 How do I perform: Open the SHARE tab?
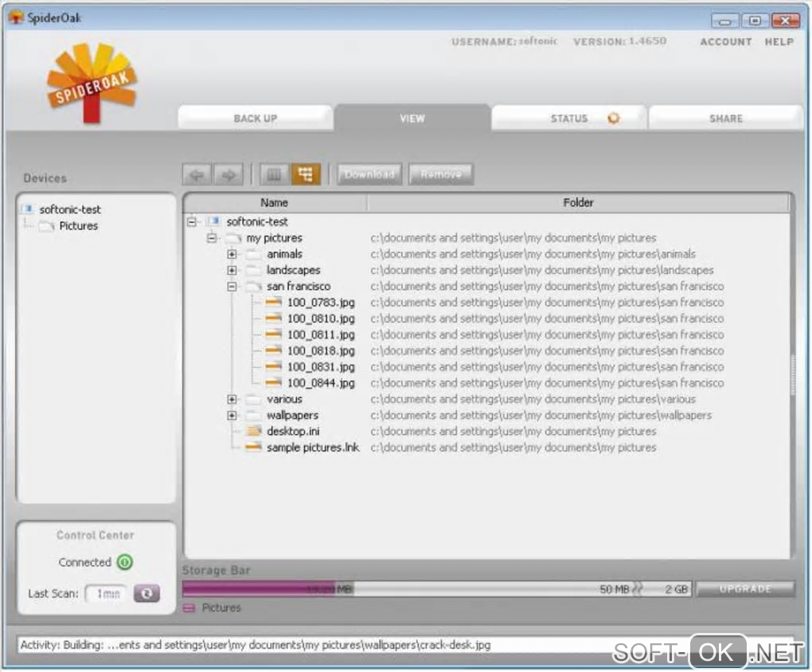(725, 118)
